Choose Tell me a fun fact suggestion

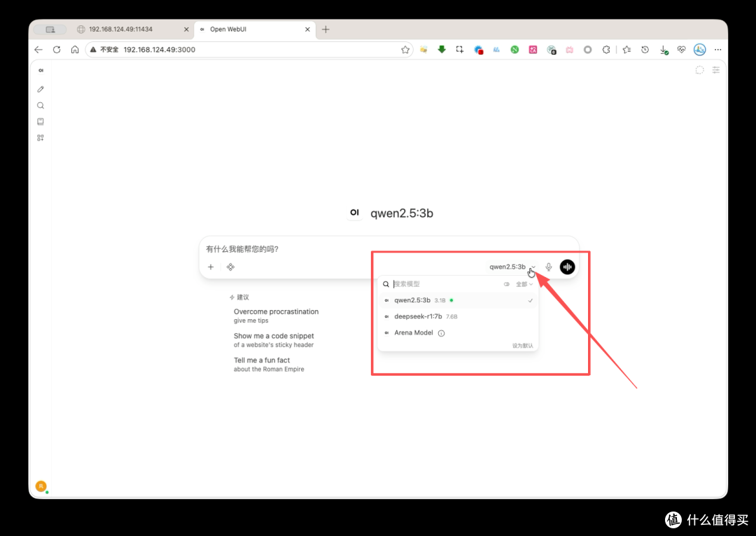click(x=269, y=365)
